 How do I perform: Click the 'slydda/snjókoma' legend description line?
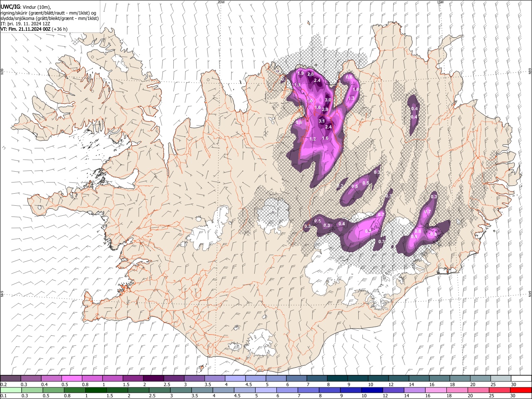(49, 18)
